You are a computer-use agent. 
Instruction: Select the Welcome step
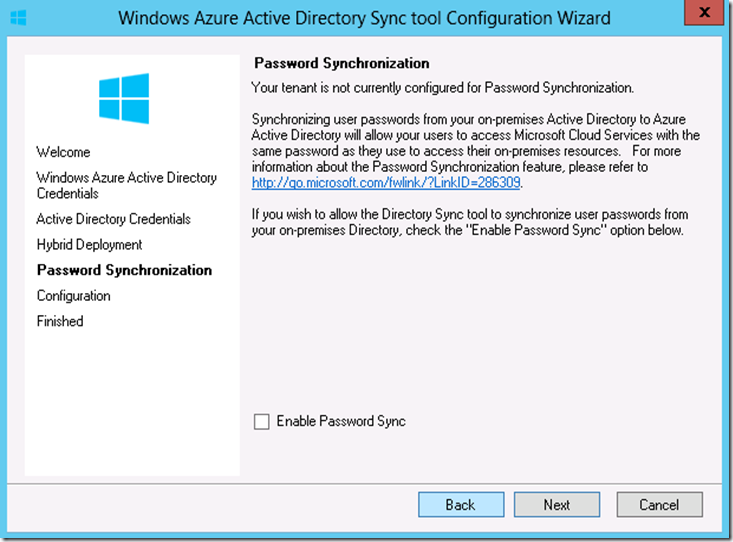click(63, 152)
